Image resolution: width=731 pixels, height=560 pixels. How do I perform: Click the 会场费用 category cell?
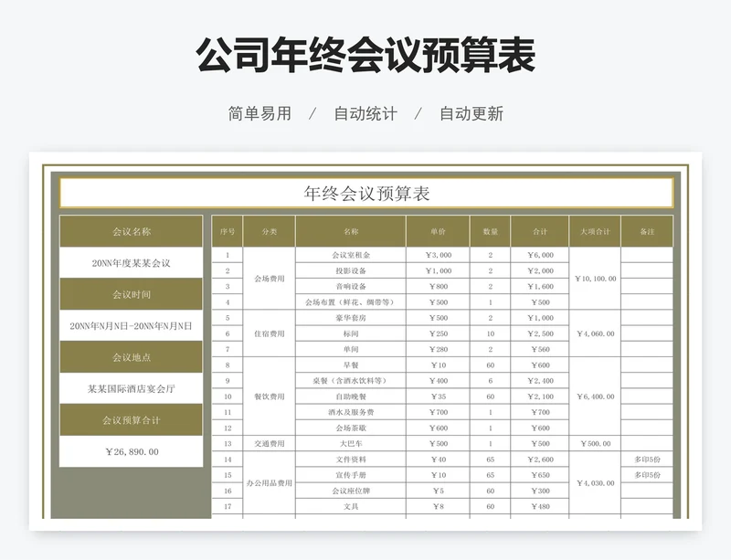(x=270, y=279)
